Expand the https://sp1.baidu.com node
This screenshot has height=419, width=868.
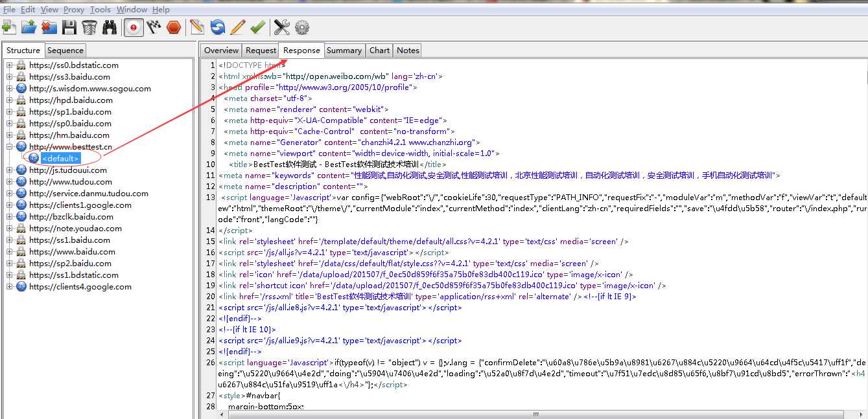pos(9,112)
